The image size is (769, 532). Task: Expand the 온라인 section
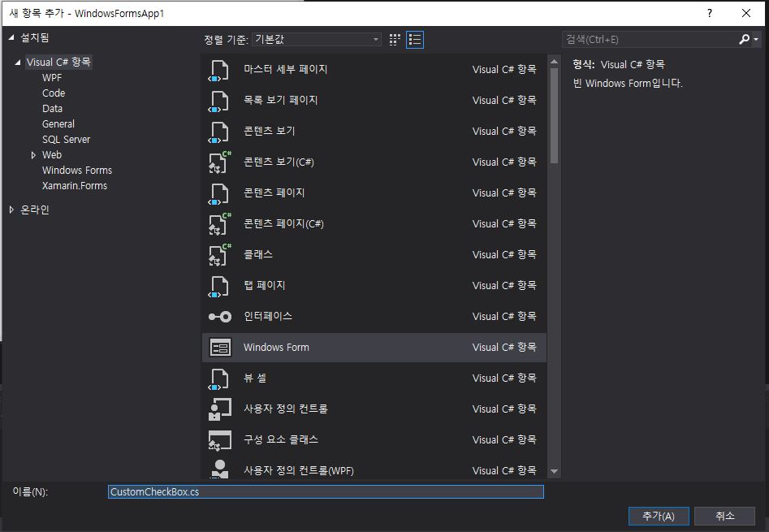pos(11,210)
